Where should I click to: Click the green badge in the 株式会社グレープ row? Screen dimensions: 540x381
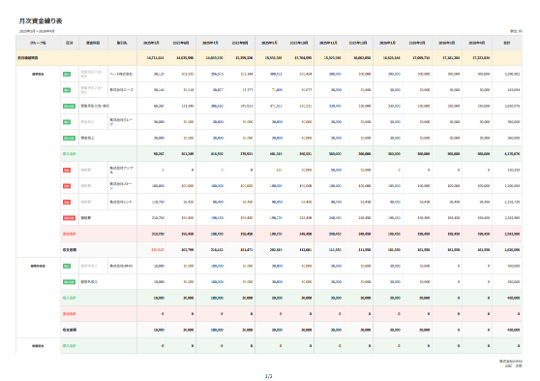coord(67,122)
